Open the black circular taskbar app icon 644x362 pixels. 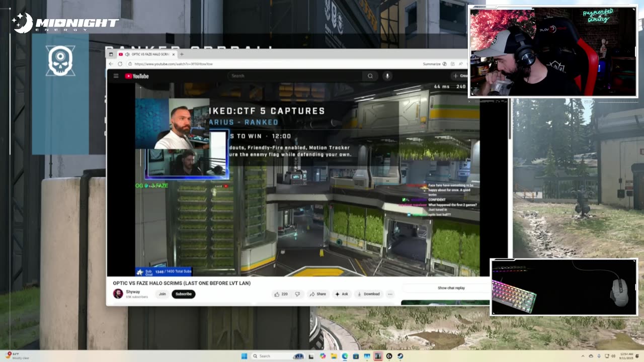[389, 356]
